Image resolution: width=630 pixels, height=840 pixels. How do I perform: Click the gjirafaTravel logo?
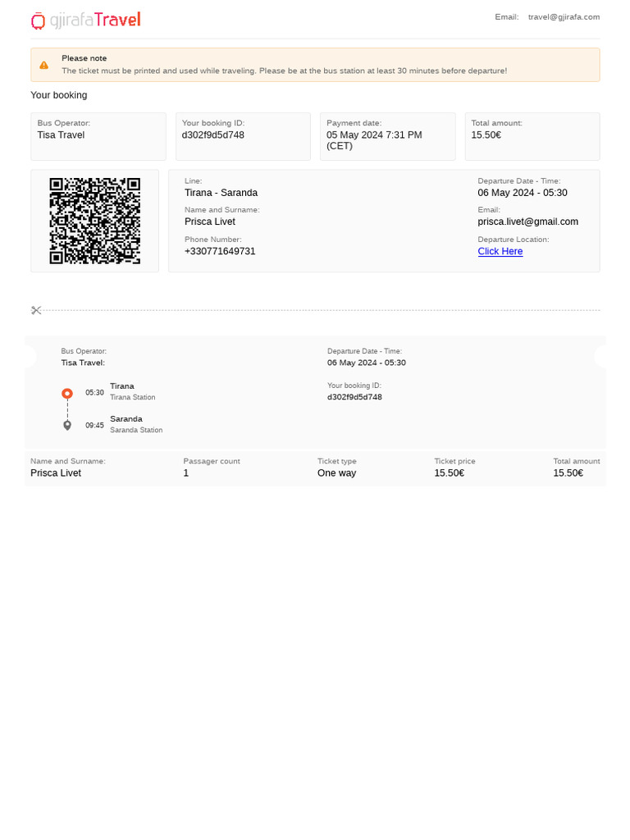[x=85, y=21]
